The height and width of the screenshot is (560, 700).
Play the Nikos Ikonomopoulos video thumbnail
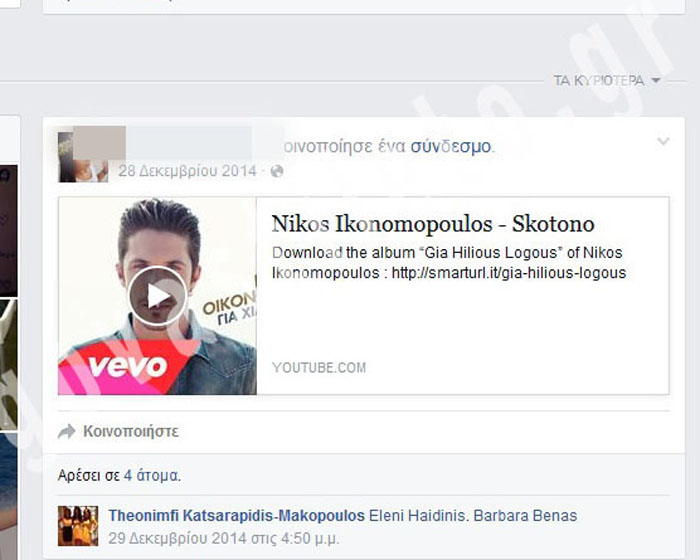coord(157,295)
